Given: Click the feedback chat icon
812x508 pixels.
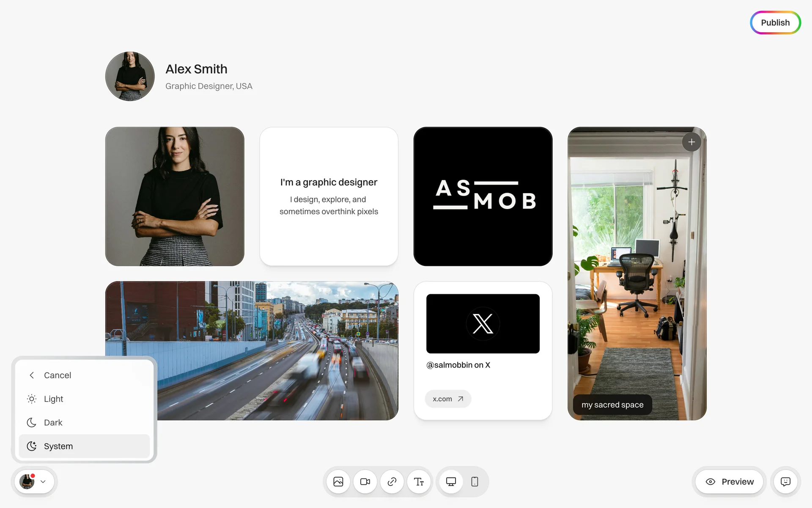Looking at the screenshot, I should 785,482.
